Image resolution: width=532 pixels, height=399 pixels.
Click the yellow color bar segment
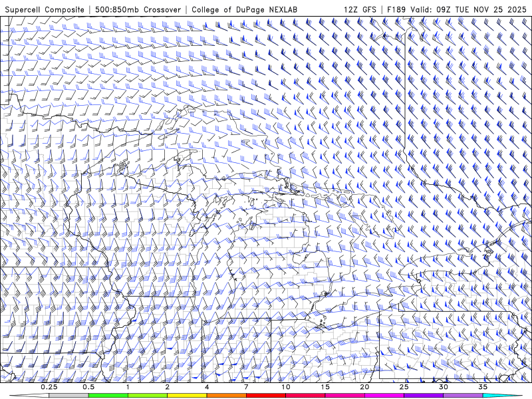(x=187, y=396)
